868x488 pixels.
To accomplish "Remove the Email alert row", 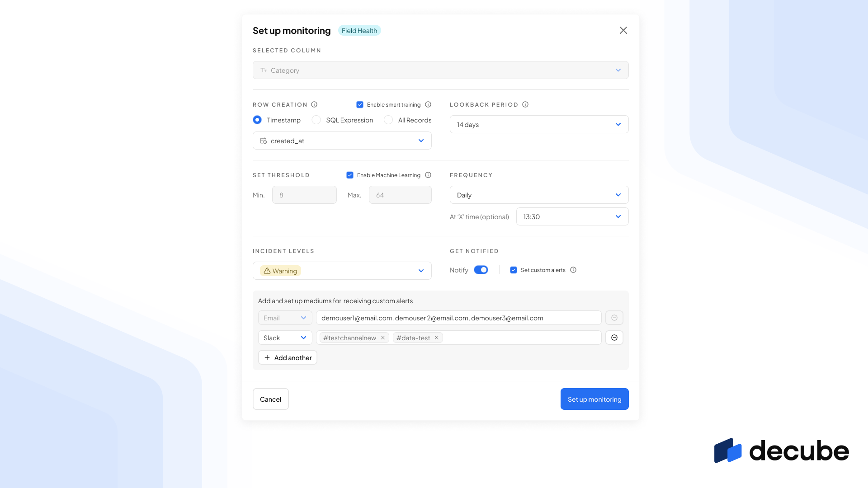I will coord(614,318).
